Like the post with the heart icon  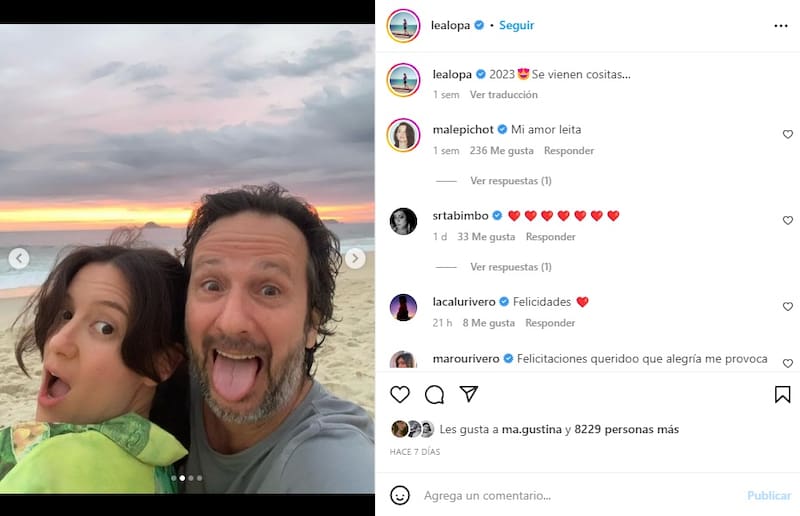400,394
